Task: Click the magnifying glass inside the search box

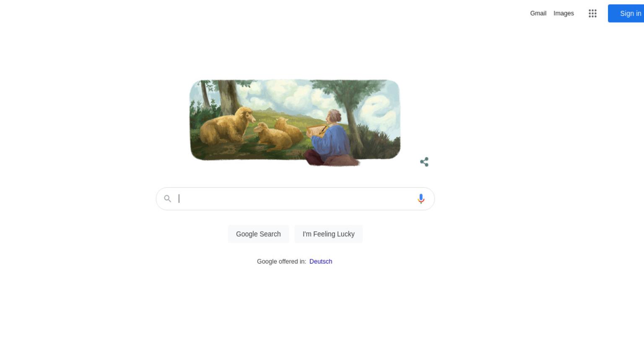Action: pos(167,199)
